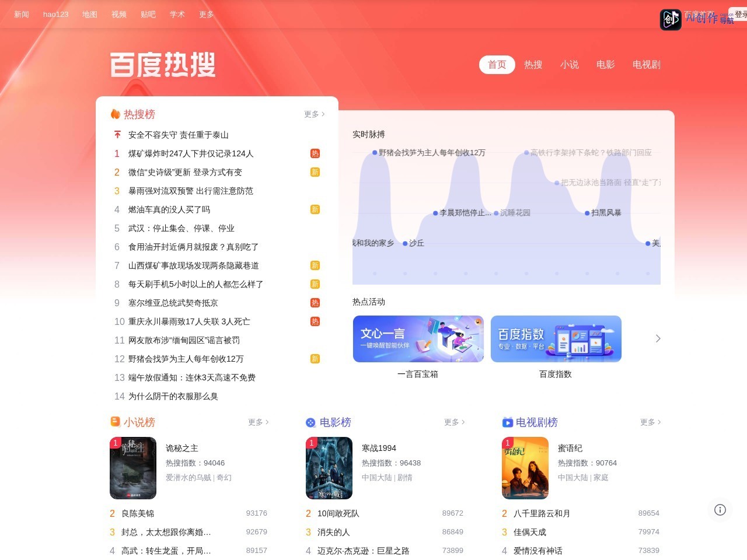Open the circular info icon at bottom right
The width and height of the screenshot is (747, 560).
click(720, 510)
